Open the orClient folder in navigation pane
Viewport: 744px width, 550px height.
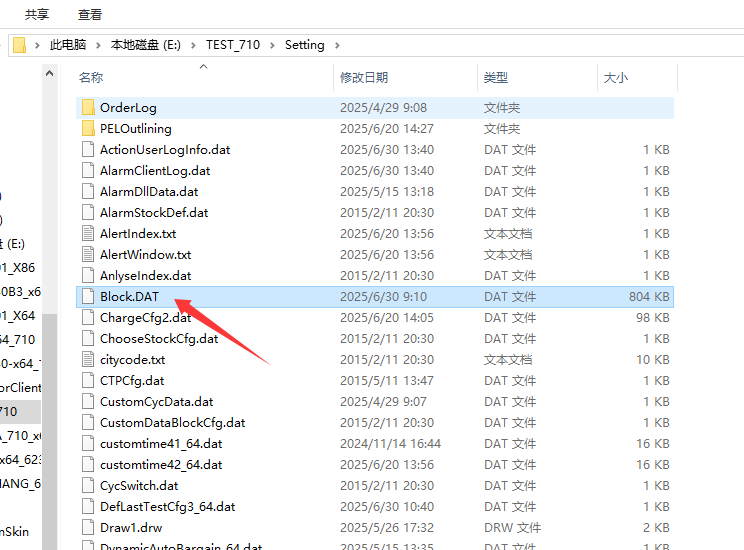coord(20,388)
